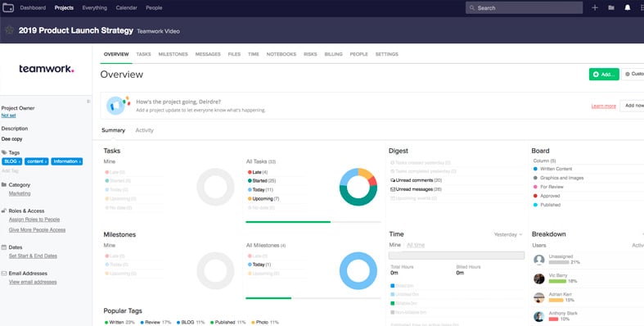Star the 2019 Product Launch Strategy project
Viewport: 644px width, 326px height.
[10, 30]
